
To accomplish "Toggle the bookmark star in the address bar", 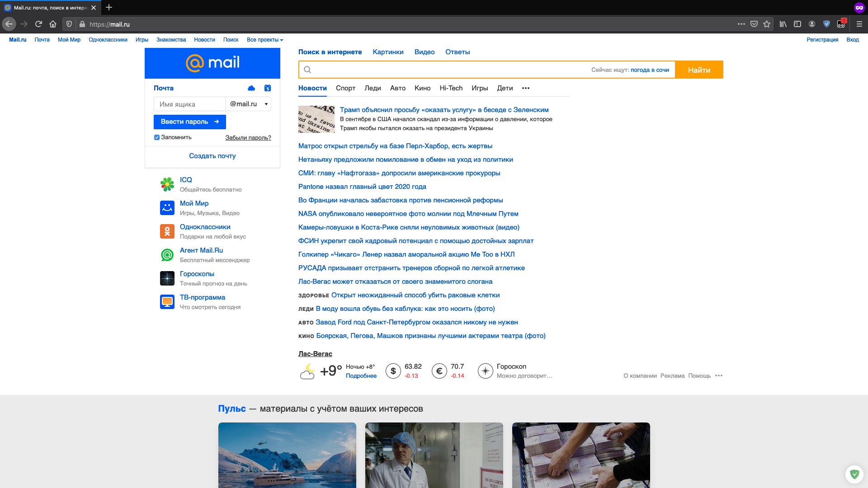I will [767, 24].
